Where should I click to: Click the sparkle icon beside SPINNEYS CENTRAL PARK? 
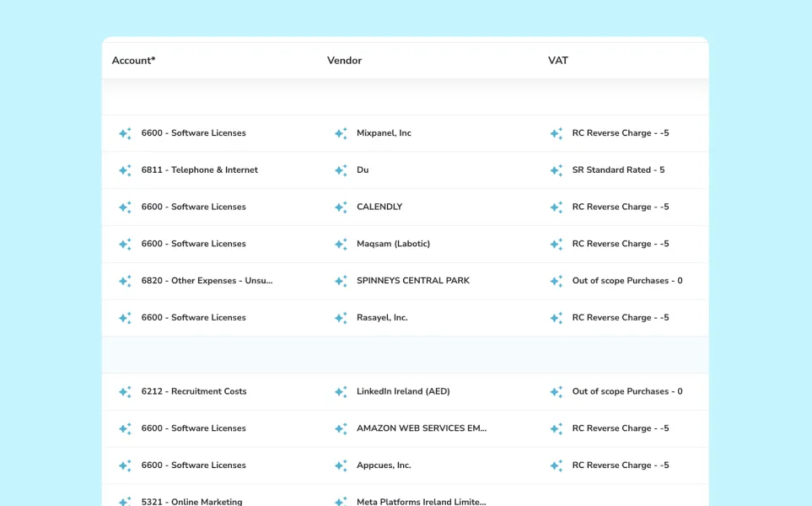[341, 281]
